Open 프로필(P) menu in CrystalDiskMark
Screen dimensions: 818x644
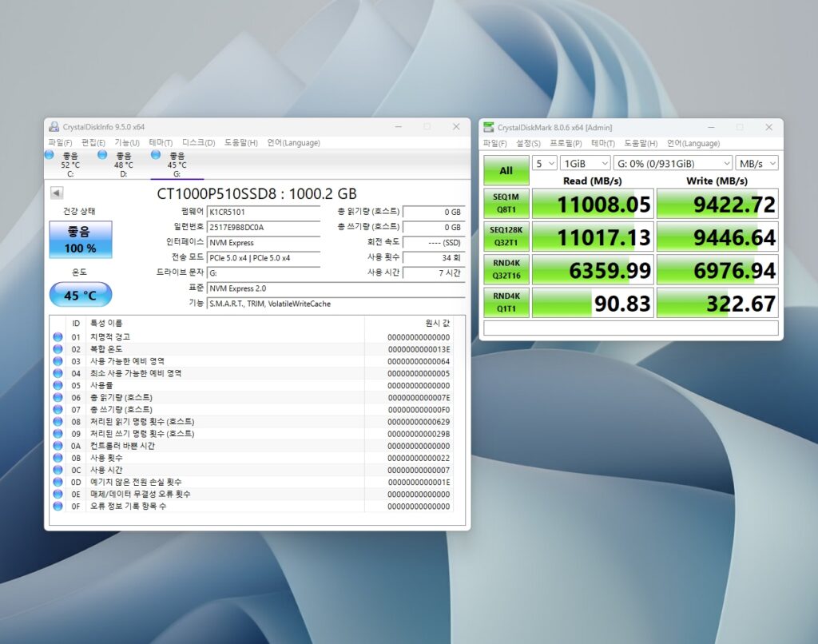[x=566, y=143]
